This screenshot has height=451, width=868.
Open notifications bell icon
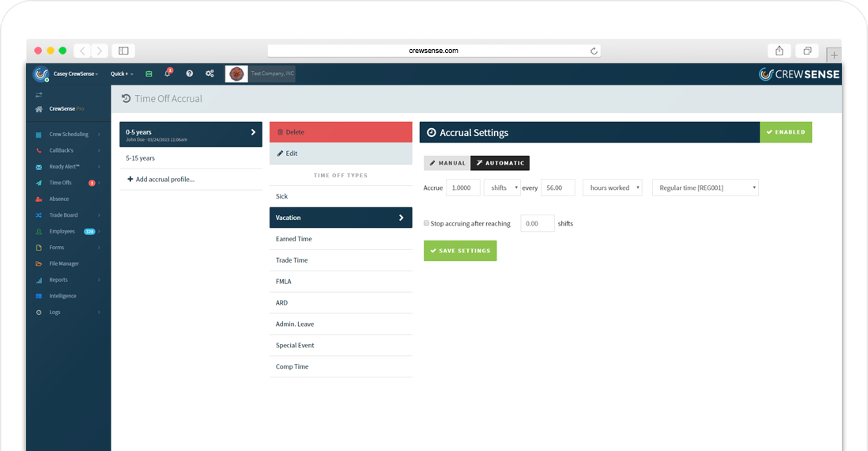coord(168,73)
